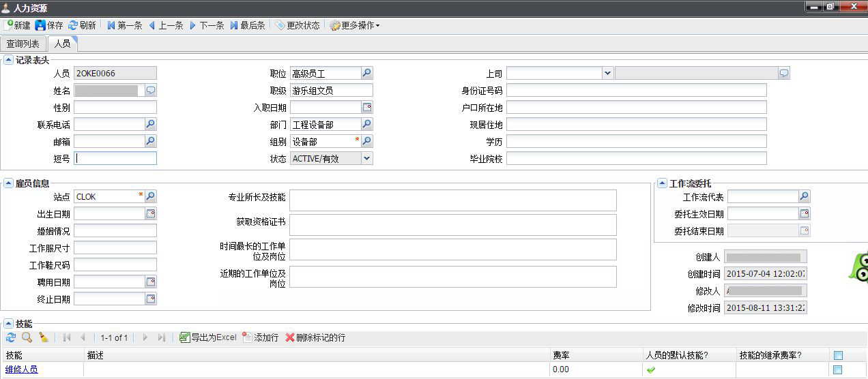Viewport: 868px width, 379px height.
Task: Click the 学历 input field
Action: click(x=637, y=141)
